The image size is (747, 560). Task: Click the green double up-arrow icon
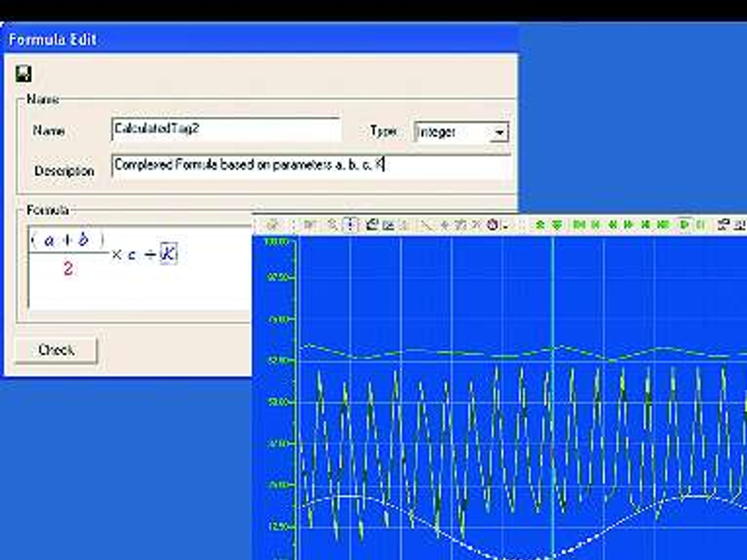(x=539, y=225)
